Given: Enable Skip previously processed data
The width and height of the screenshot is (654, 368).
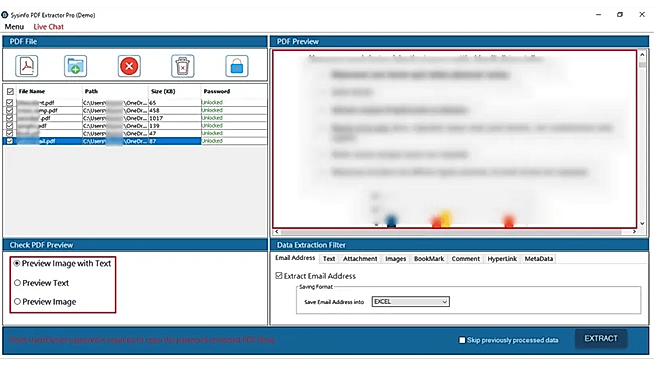Looking at the screenshot, I should pyautogui.click(x=462, y=340).
